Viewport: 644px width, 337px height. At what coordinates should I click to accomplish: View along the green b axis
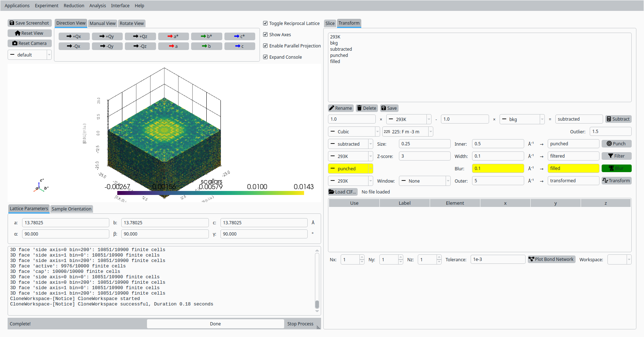pos(207,46)
